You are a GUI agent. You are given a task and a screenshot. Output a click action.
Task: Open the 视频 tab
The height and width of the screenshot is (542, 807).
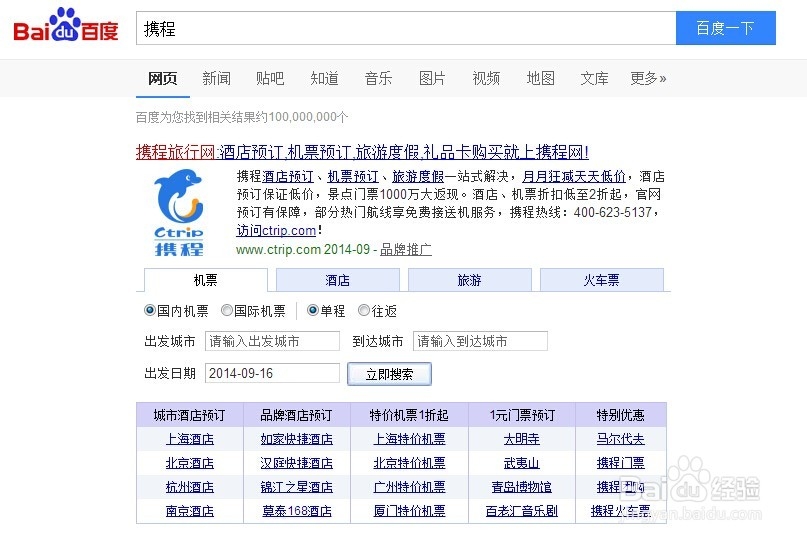pyautogui.click(x=486, y=78)
